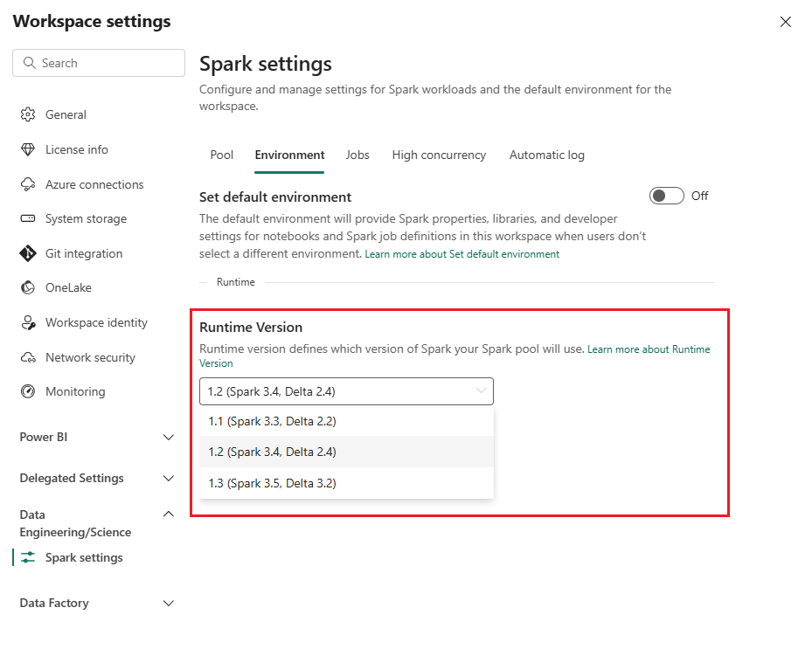Open the High concurrency tab
The width and height of the screenshot is (812, 649).
439,155
